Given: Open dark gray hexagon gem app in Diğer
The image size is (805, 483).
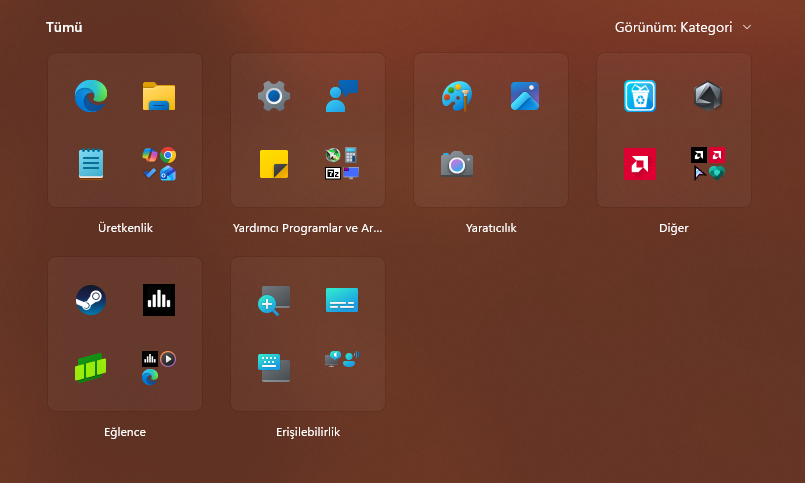Looking at the screenshot, I should pos(708,96).
